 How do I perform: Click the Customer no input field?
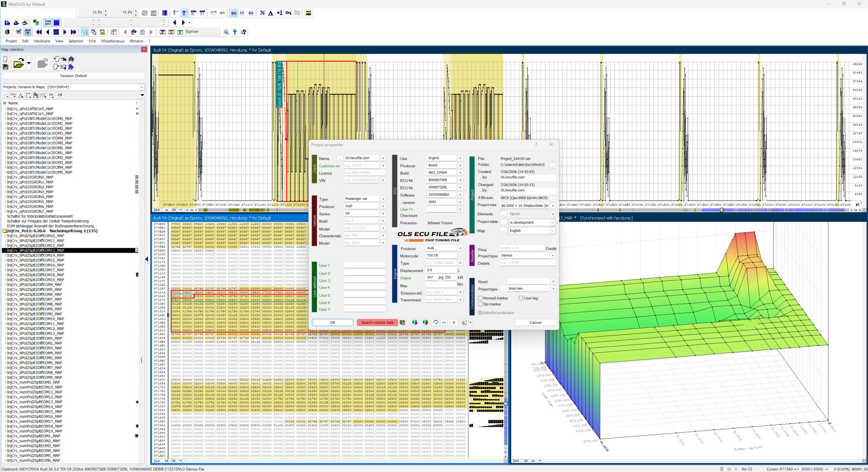(361, 165)
